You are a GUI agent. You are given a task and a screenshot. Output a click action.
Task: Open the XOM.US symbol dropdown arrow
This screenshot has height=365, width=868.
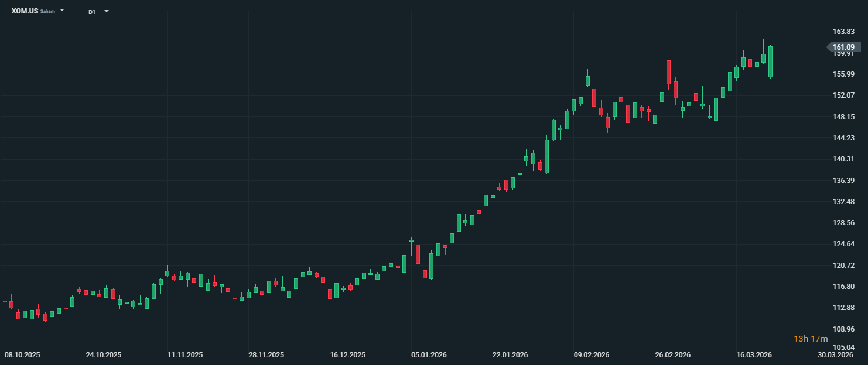tap(62, 11)
